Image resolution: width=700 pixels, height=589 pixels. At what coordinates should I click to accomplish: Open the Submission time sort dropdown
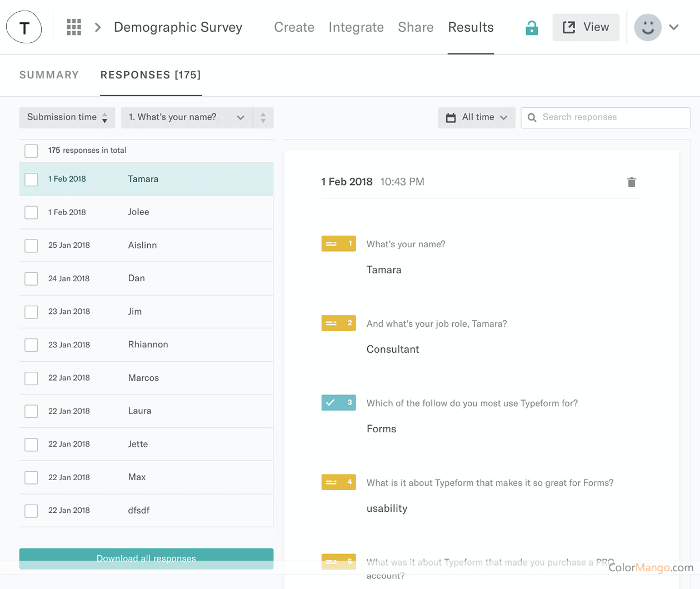tap(67, 118)
